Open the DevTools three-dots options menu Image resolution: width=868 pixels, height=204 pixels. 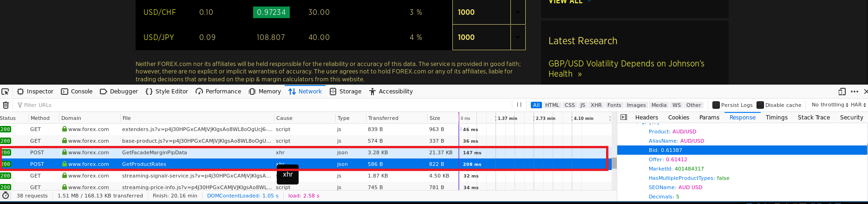(x=855, y=92)
